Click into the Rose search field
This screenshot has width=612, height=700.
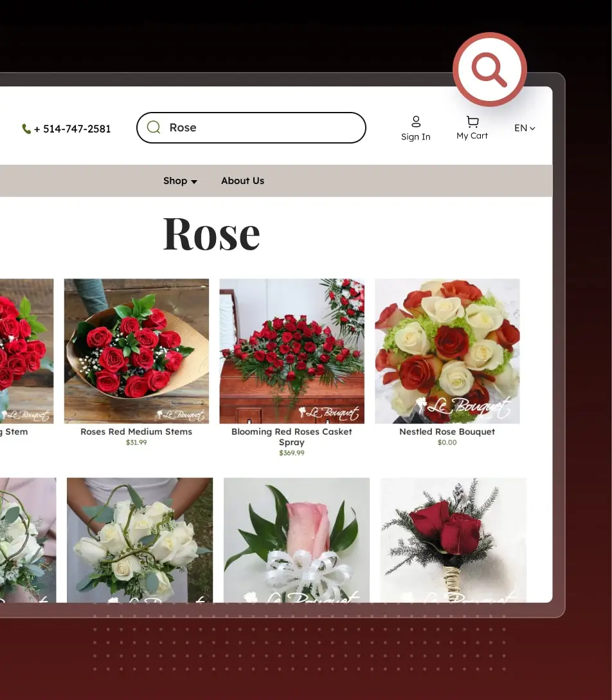coord(257,127)
